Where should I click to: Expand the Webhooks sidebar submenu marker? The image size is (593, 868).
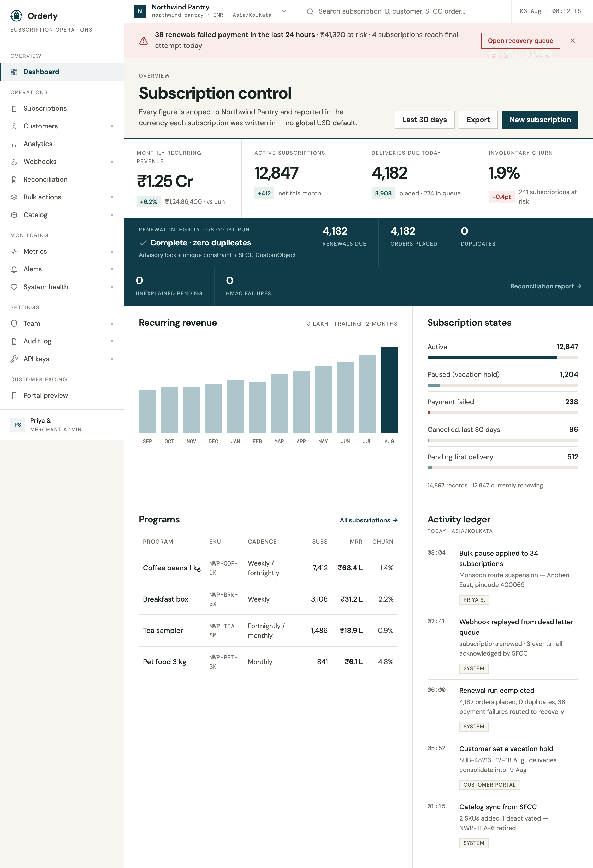tap(112, 162)
